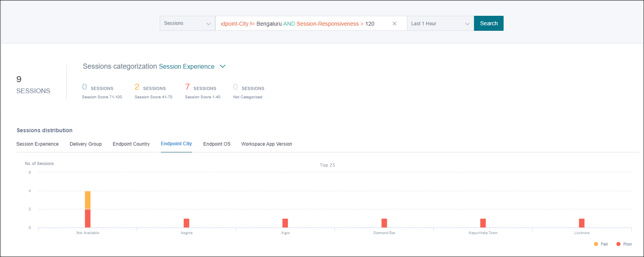Screen dimensions: 644x257
Task: Clear the search query with the X icon
Action: point(394,24)
